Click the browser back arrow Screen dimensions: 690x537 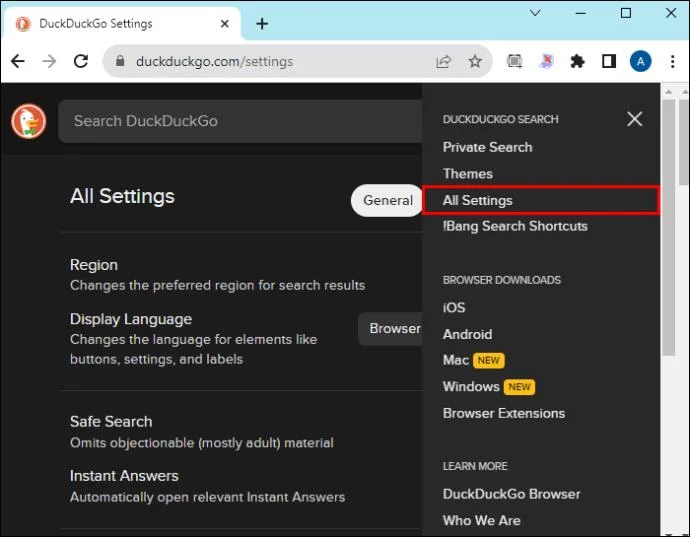coord(18,61)
